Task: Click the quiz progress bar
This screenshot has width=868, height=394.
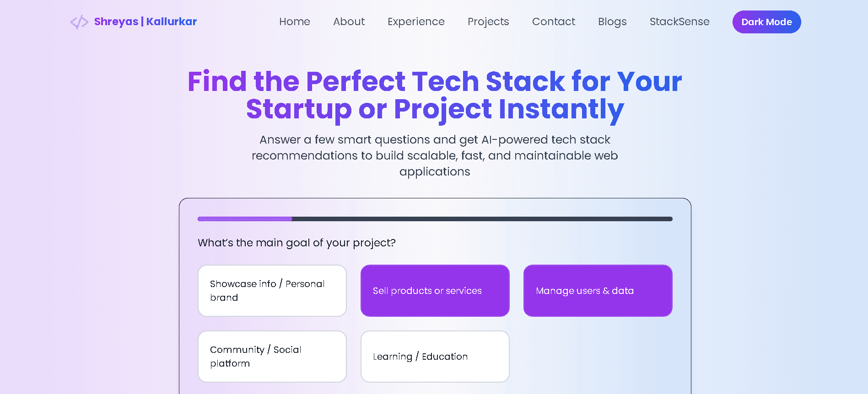Action: click(x=434, y=219)
